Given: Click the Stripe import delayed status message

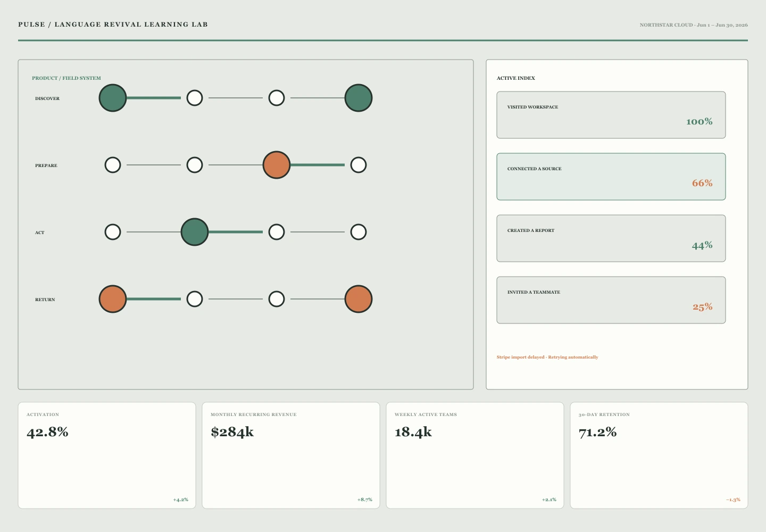Looking at the screenshot, I should [547, 357].
